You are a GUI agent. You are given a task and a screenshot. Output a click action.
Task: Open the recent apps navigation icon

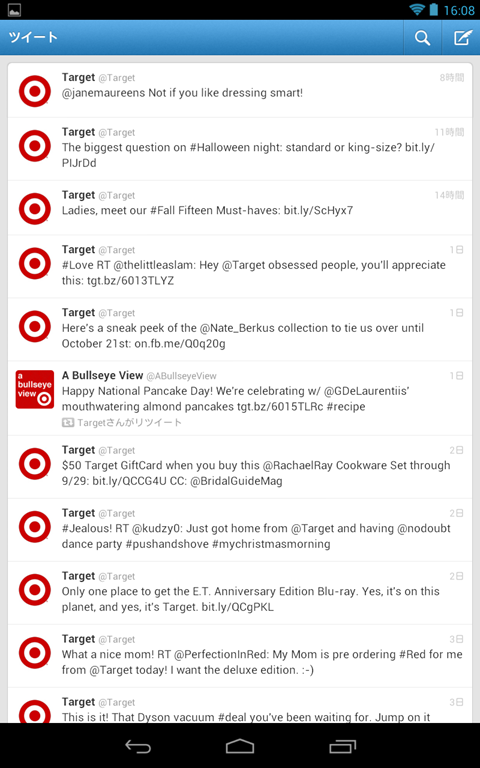point(342,746)
